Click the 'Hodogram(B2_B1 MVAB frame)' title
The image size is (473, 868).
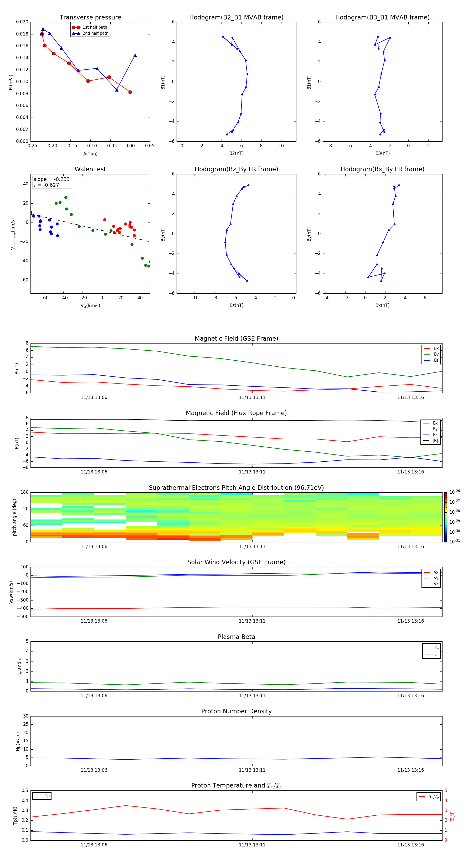[236, 17]
